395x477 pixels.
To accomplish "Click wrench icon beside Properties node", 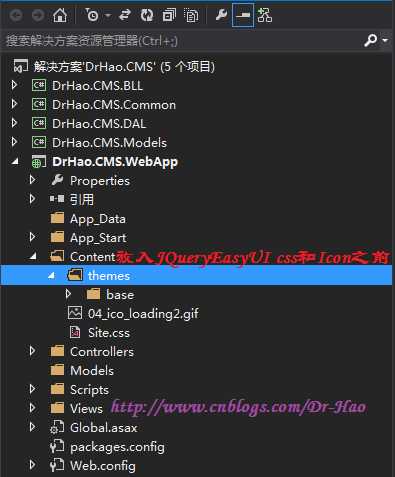I will coord(57,180).
